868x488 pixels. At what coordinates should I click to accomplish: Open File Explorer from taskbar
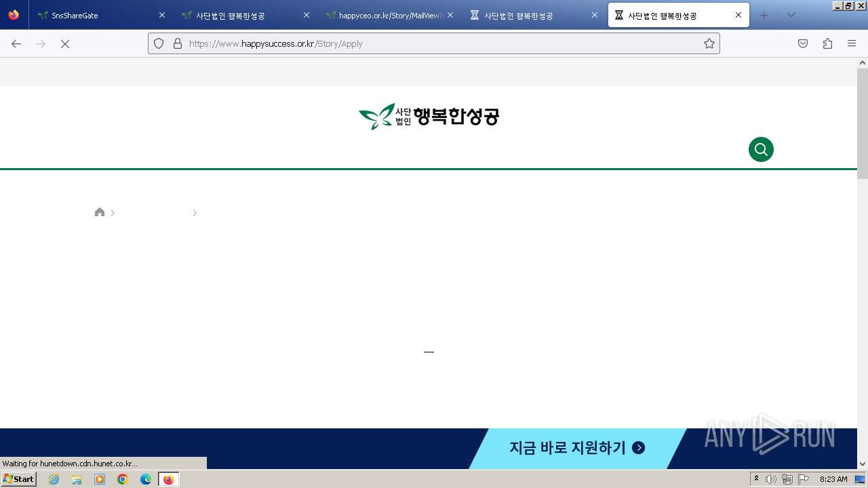77,479
